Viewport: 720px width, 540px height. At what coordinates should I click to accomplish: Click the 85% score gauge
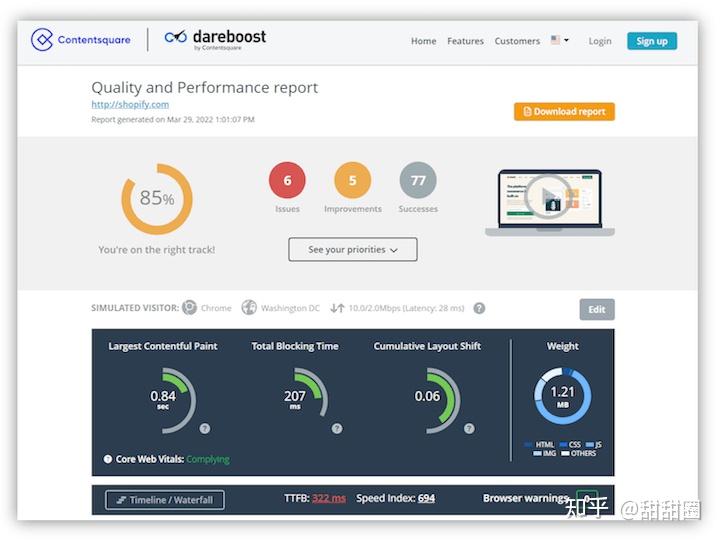pyautogui.click(x=157, y=199)
